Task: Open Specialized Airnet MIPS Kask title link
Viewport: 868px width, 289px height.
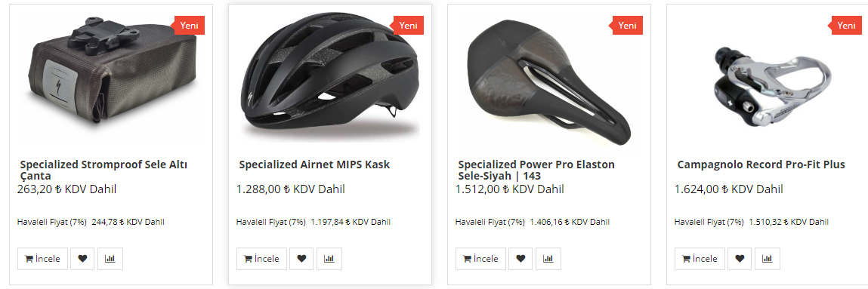Action: (314, 164)
